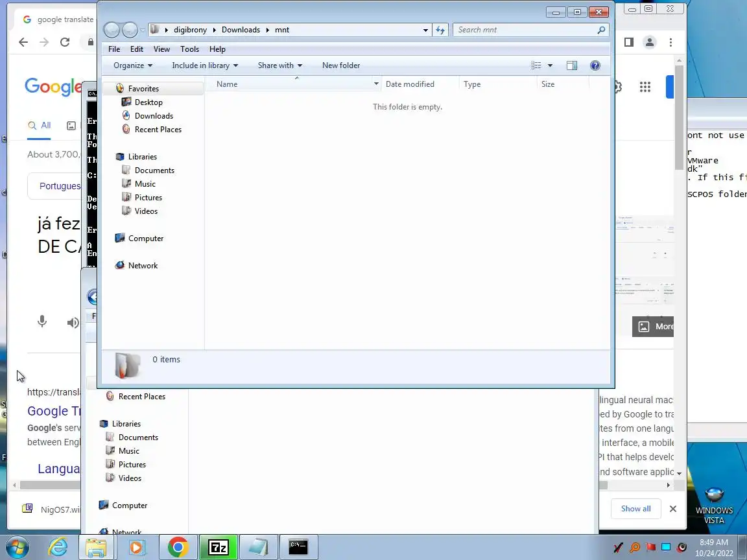This screenshot has height=560, width=747.
Task: Expand arrow after Downloads breadcrumb
Action: click(x=268, y=30)
